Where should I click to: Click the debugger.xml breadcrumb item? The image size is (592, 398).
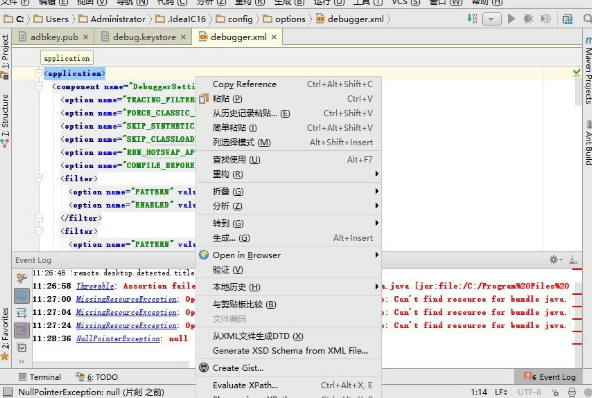click(x=350, y=19)
